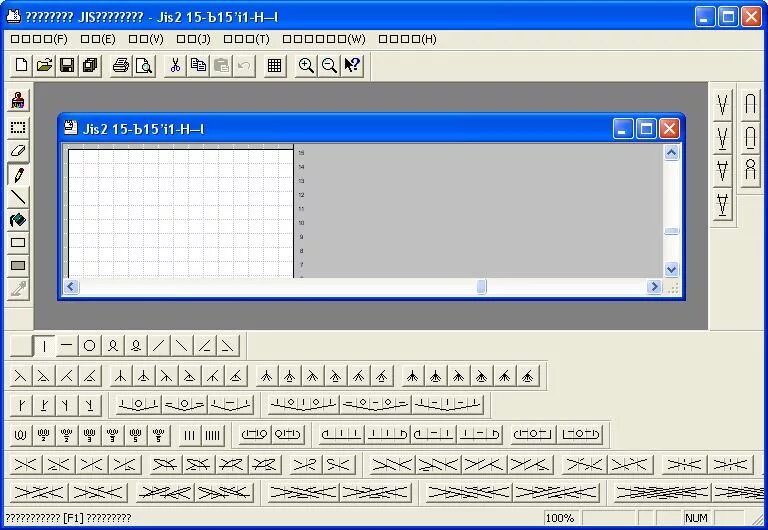Open the menu marked (J)
Screen dimensions: 768x530
coord(193,39)
